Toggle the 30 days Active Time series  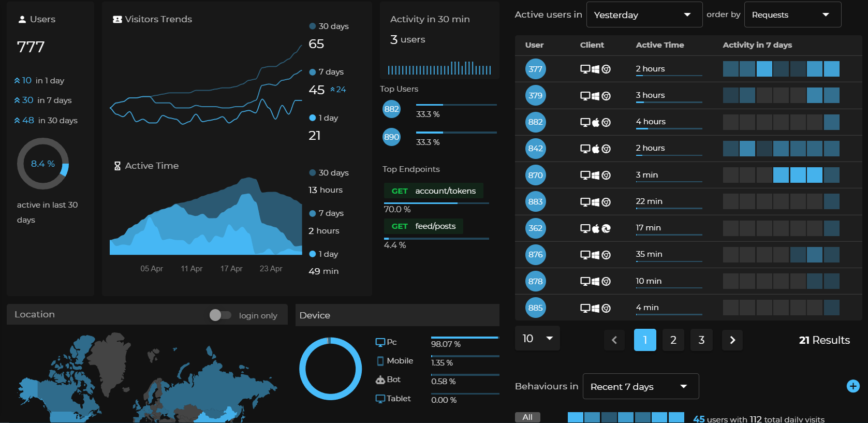pos(329,173)
